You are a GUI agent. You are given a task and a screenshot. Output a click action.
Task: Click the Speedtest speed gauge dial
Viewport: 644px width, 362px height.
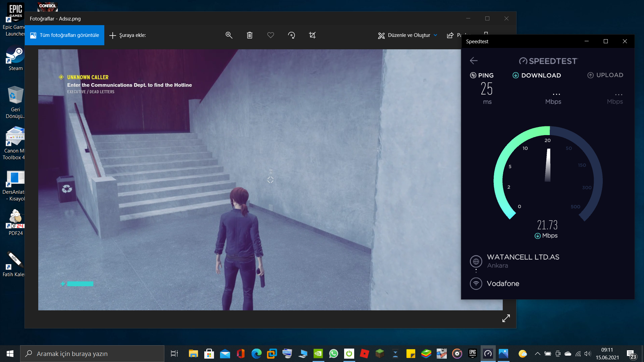coord(548,174)
